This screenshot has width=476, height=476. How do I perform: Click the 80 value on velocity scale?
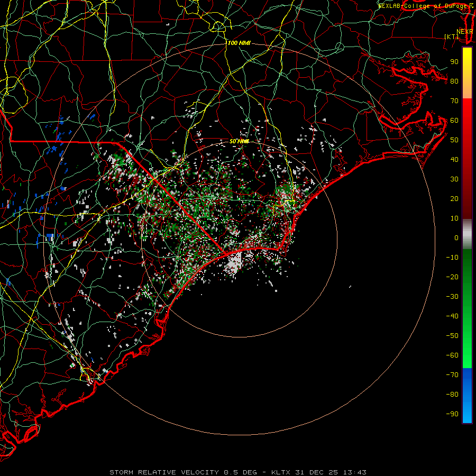[x=454, y=81]
